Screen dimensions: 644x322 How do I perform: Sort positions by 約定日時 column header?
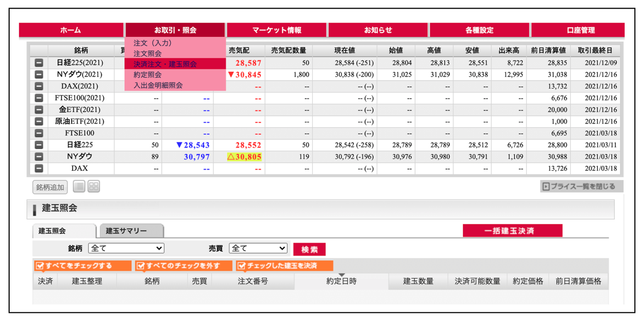341,281
